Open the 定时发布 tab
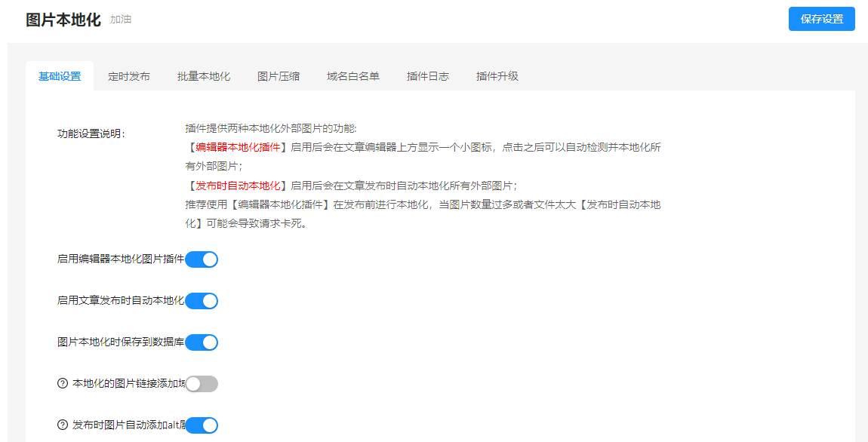 (129, 76)
